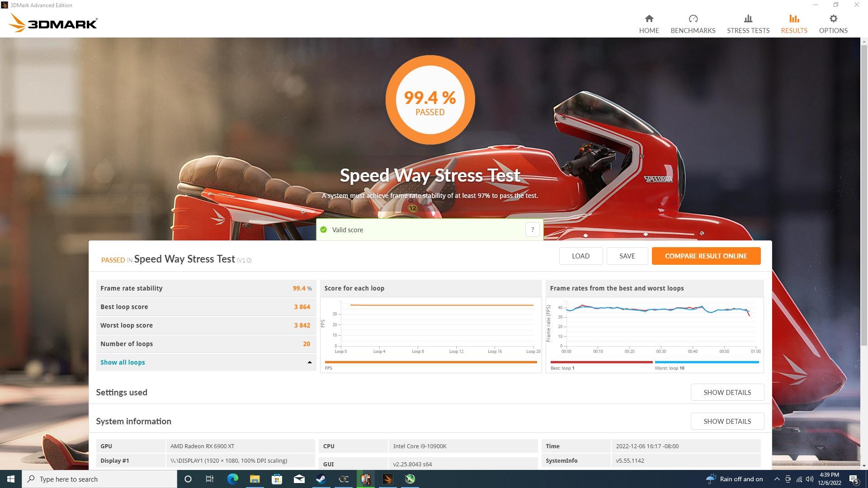This screenshot has width=868, height=488.
Task: Open the 3DMark app in the taskbar
Action: [x=387, y=479]
